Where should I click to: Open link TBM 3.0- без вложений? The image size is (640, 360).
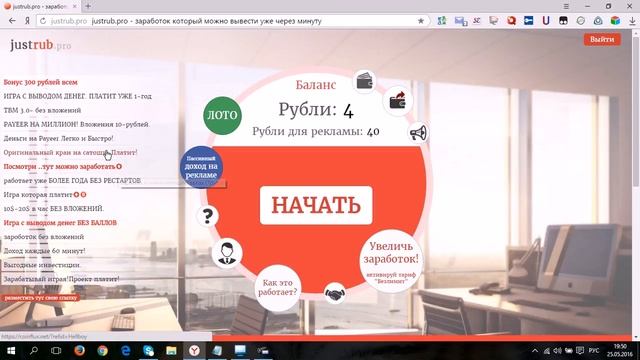pos(42,111)
